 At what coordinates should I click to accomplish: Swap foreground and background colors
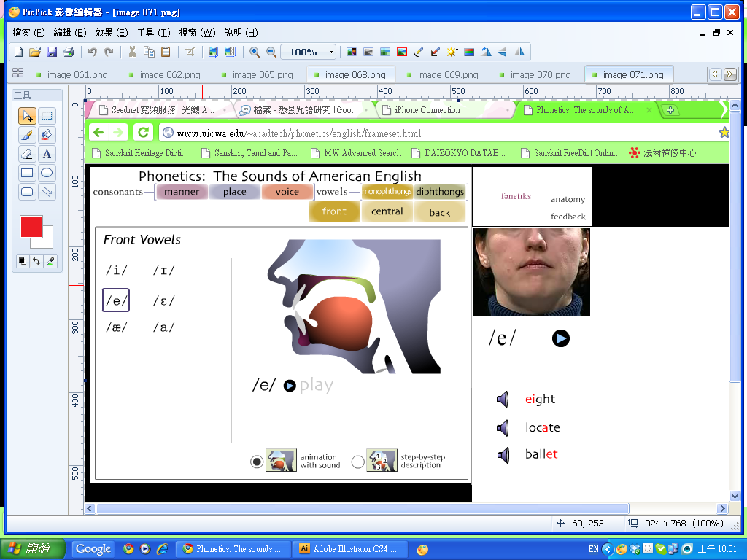click(x=36, y=260)
